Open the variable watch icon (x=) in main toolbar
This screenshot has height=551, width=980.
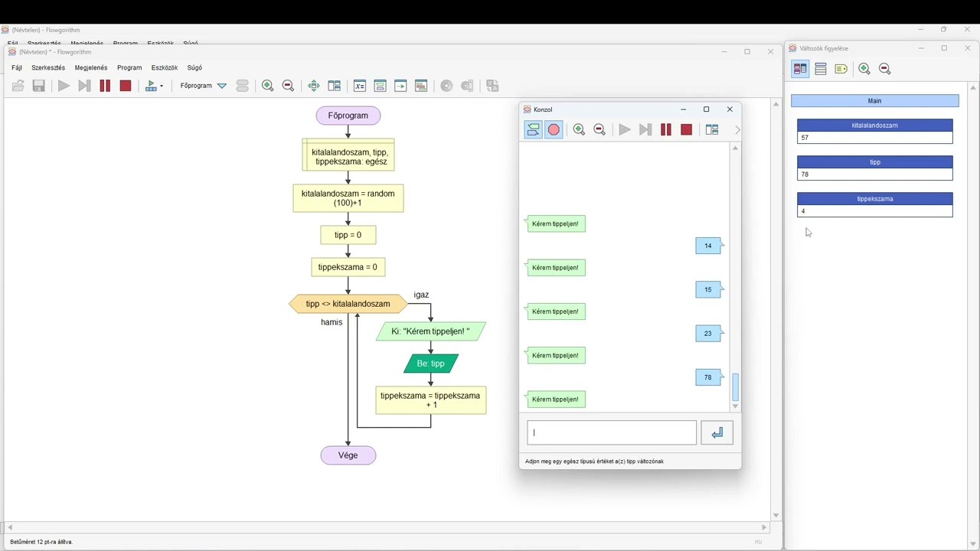click(x=360, y=86)
